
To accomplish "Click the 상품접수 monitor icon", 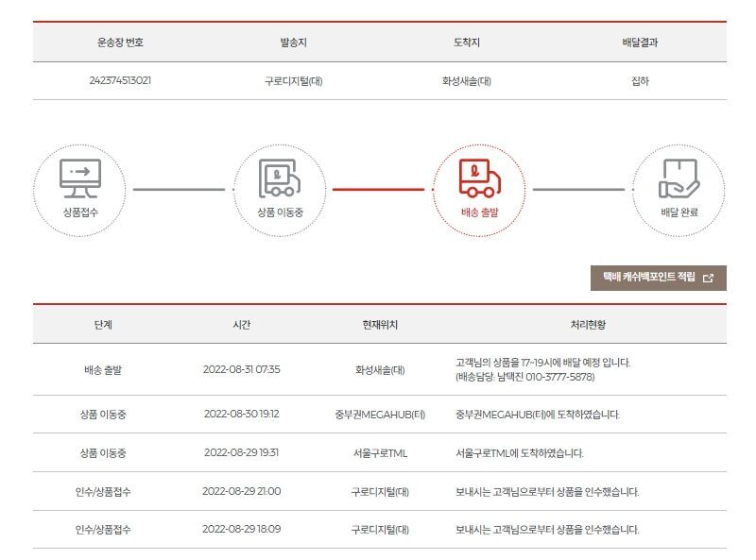I will pyautogui.click(x=80, y=178).
